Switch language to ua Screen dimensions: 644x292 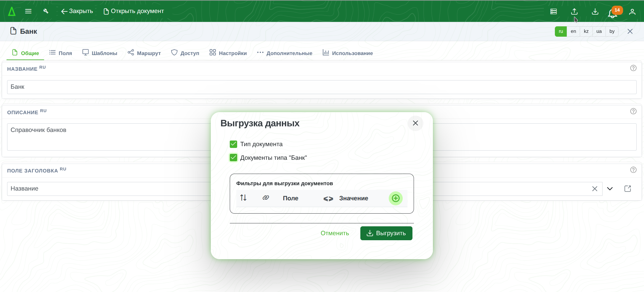(x=599, y=31)
